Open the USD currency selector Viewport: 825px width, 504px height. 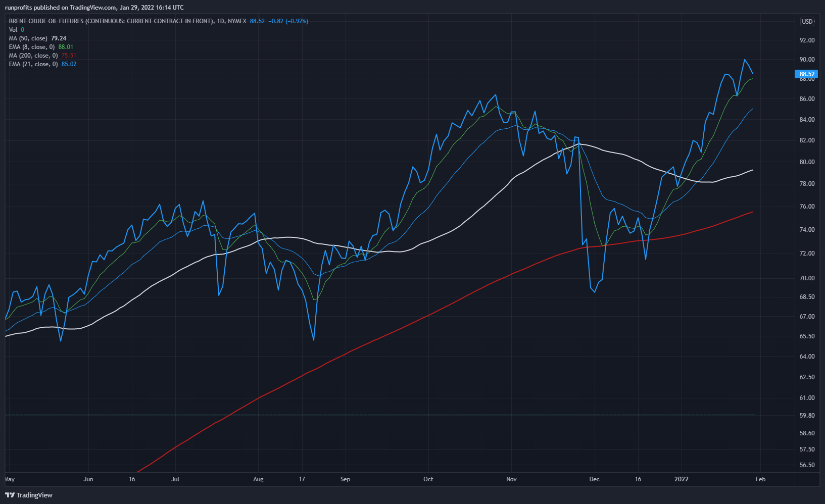point(807,21)
